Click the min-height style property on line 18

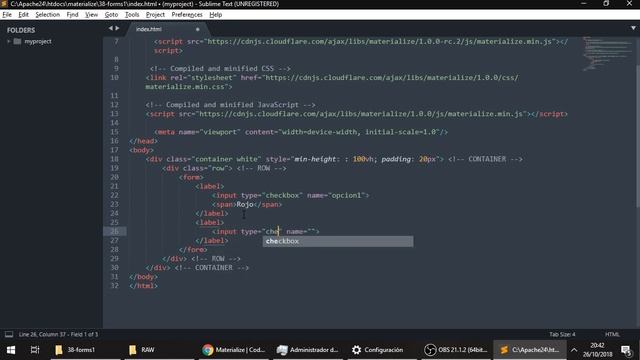[x=315, y=159]
